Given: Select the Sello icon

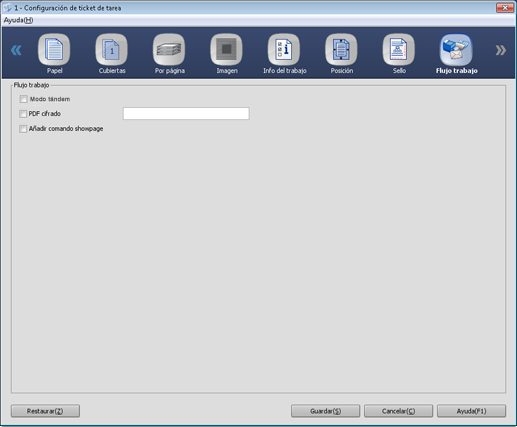Looking at the screenshot, I should (399, 50).
